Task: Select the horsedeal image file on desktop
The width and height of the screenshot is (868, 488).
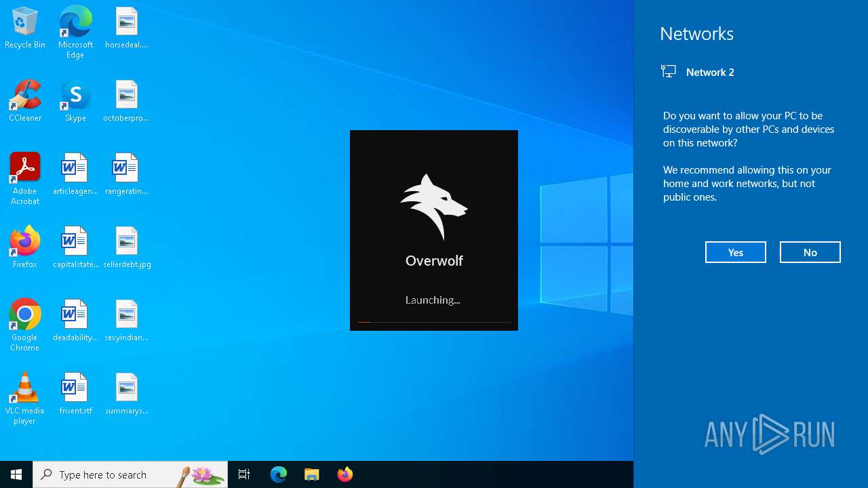Action: [x=127, y=28]
